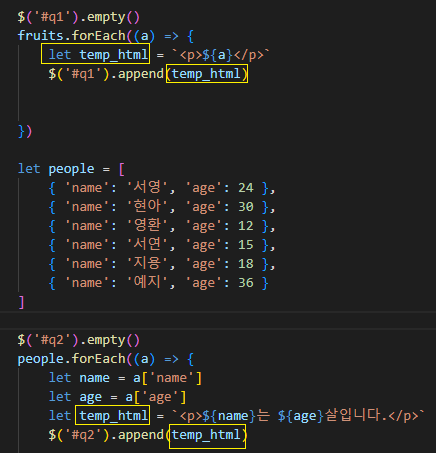Click the '살입니다' template string text
Image resolution: width=436 pixels, height=453 pixels.
353,416
